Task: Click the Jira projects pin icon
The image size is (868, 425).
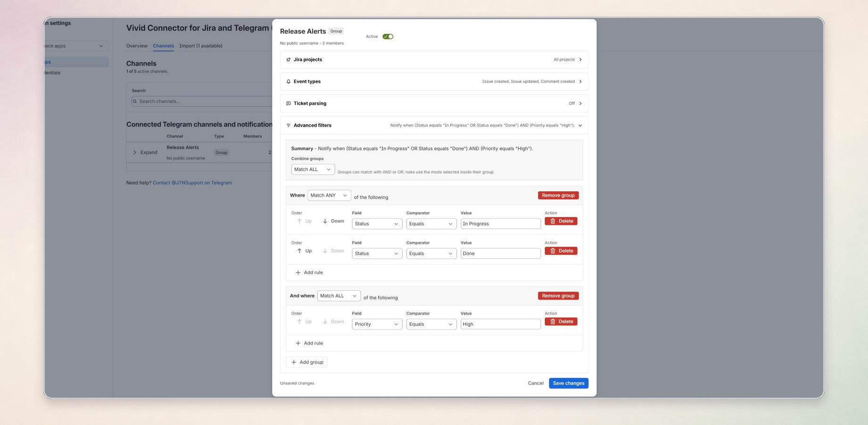Action: coord(288,59)
